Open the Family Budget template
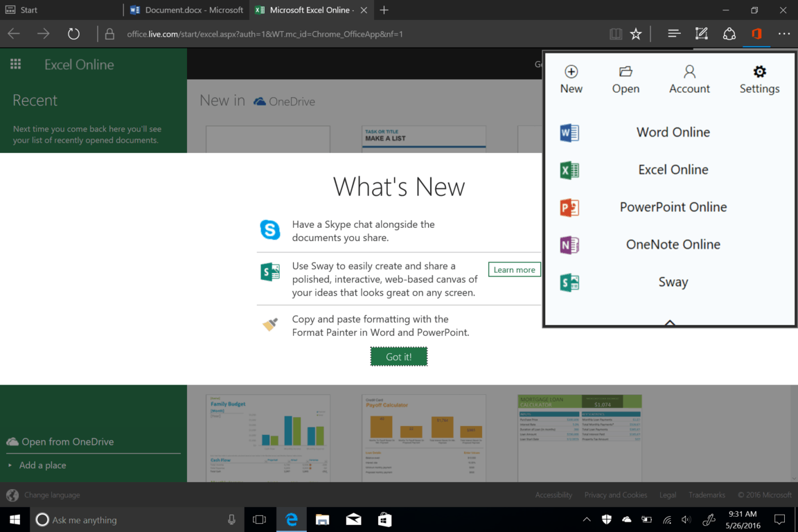The width and height of the screenshot is (798, 532). click(x=268, y=438)
